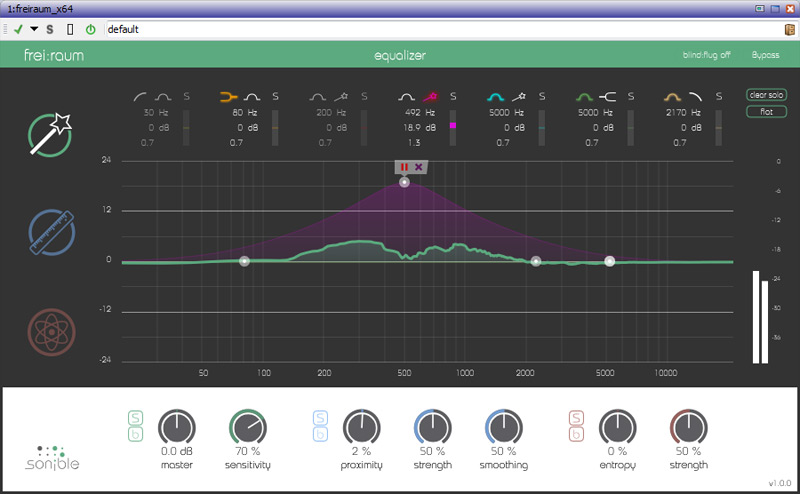Click the X icon above active EQ node
The image size is (800, 494).
419,167
